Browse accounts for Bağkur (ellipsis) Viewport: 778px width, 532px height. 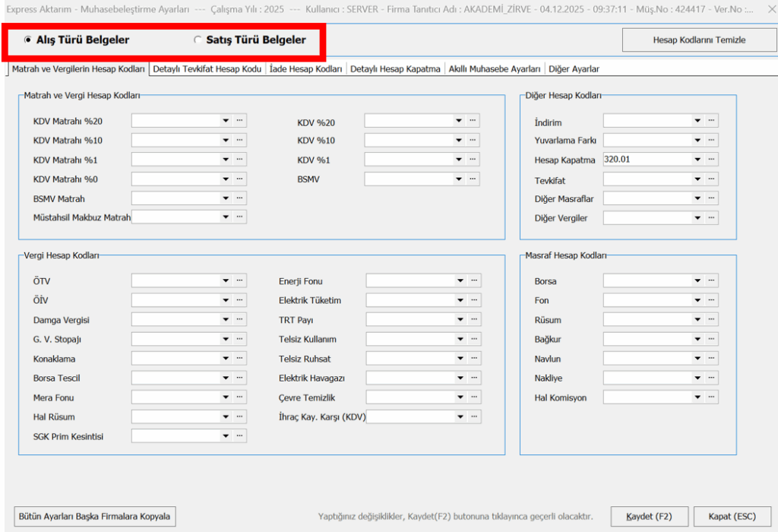711,338
